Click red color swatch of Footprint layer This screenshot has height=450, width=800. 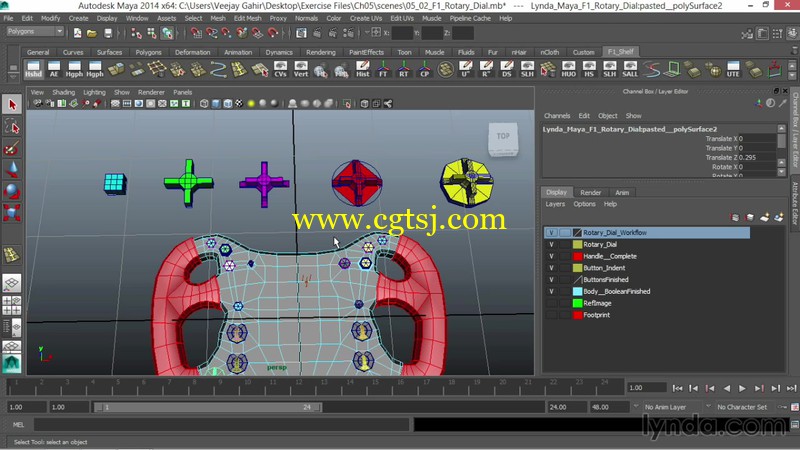point(577,315)
